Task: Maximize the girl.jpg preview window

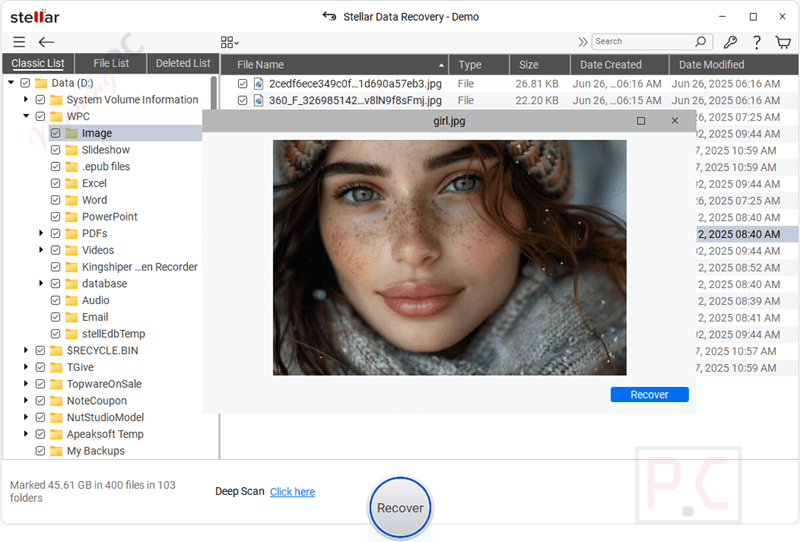Action: click(x=641, y=121)
